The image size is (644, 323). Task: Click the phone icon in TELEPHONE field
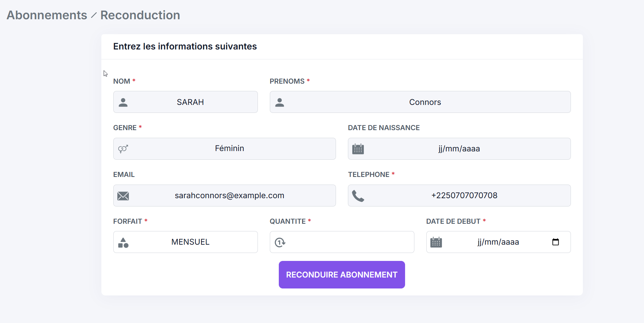click(358, 196)
